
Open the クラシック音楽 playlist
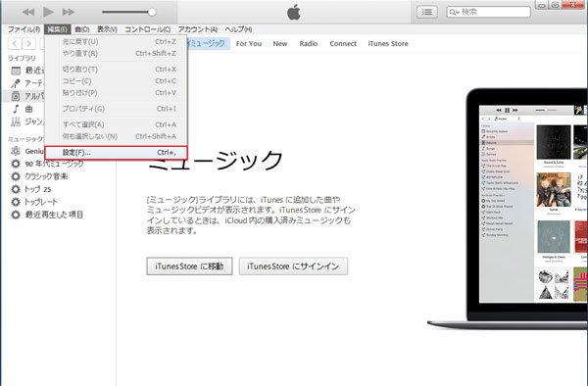46,176
